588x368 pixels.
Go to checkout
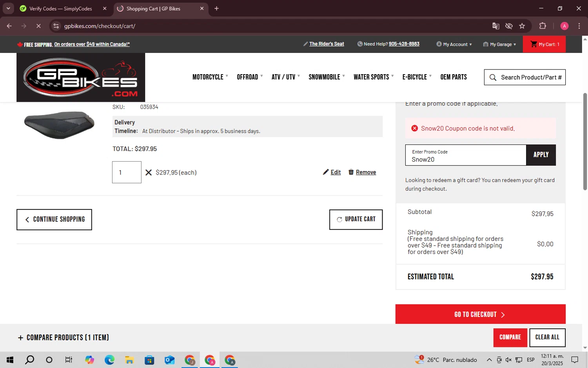pos(480,314)
